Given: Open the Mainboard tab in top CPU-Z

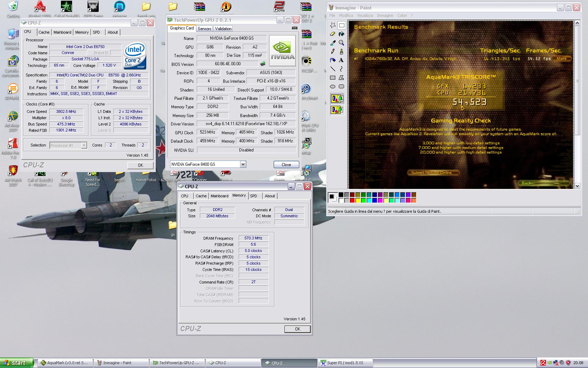Looking at the screenshot, I should coord(62,32).
